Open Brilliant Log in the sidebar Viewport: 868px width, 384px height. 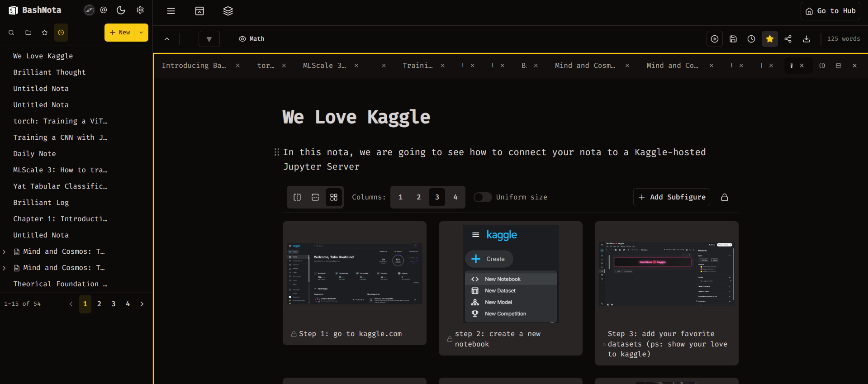pos(41,203)
